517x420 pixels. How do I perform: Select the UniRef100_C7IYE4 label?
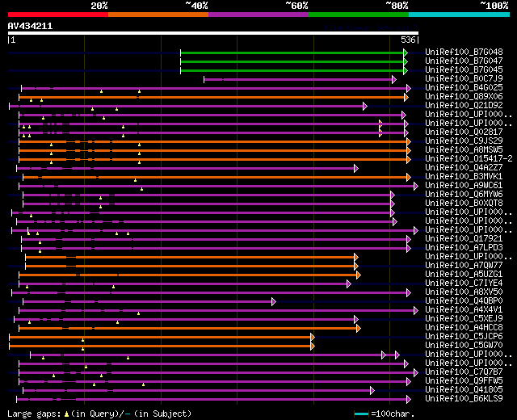(464, 283)
